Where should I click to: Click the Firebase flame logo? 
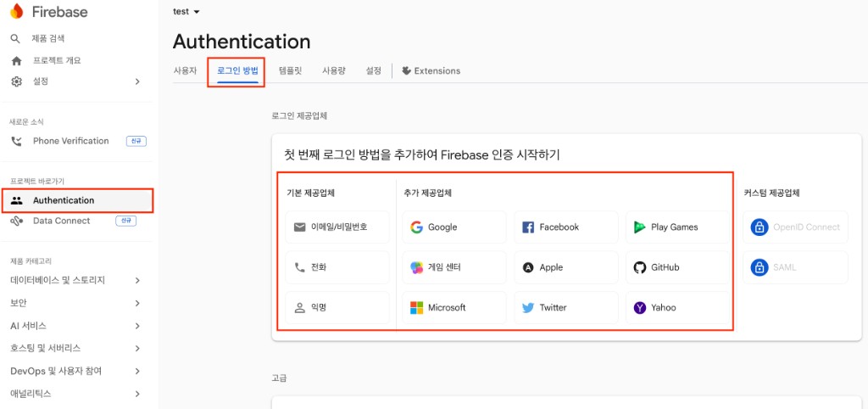coord(17,11)
